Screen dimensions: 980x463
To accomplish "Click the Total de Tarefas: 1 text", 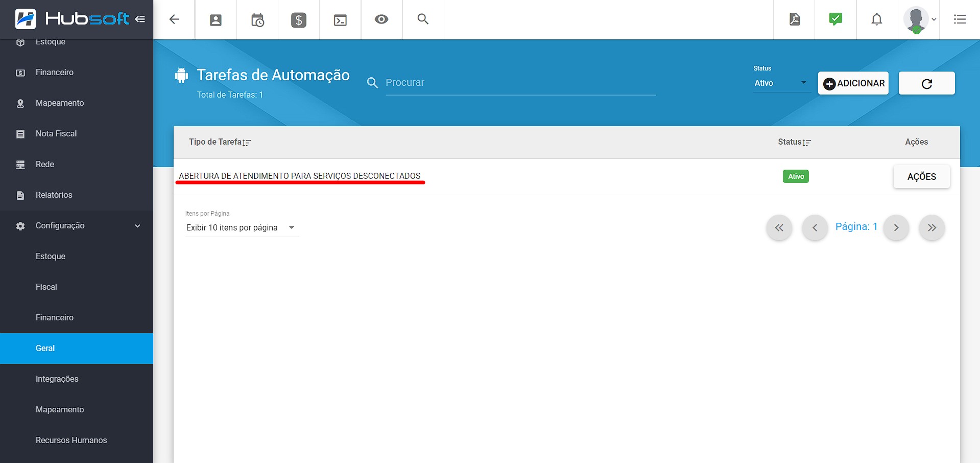I will [230, 95].
